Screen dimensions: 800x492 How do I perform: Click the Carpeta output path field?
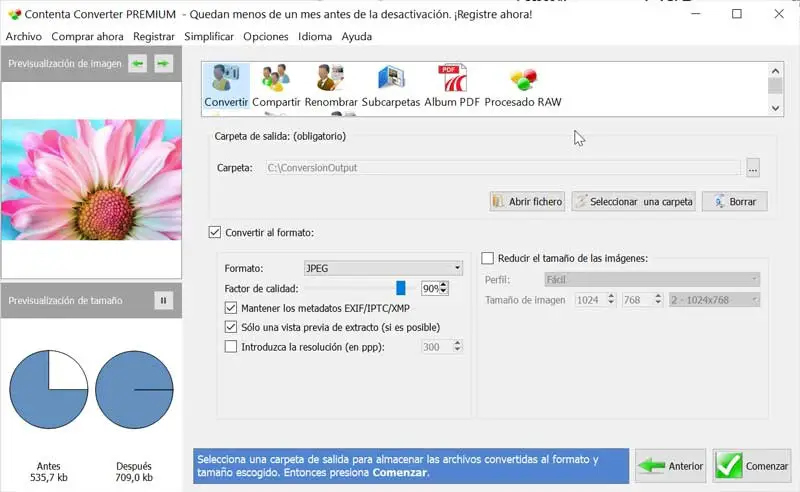click(503, 168)
